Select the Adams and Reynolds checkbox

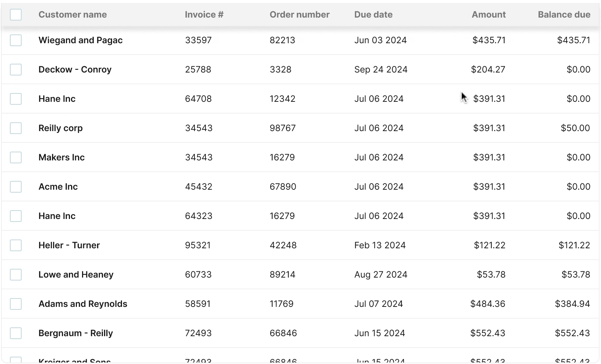point(16,304)
